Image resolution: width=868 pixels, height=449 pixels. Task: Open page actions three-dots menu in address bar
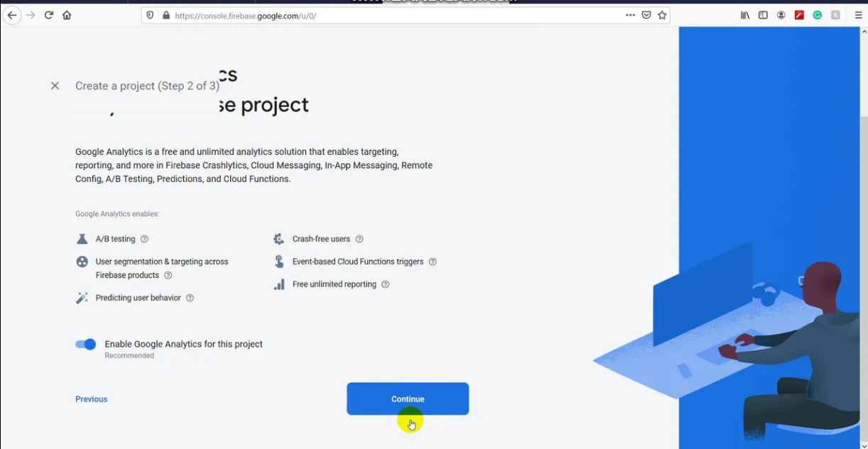[x=630, y=15]
